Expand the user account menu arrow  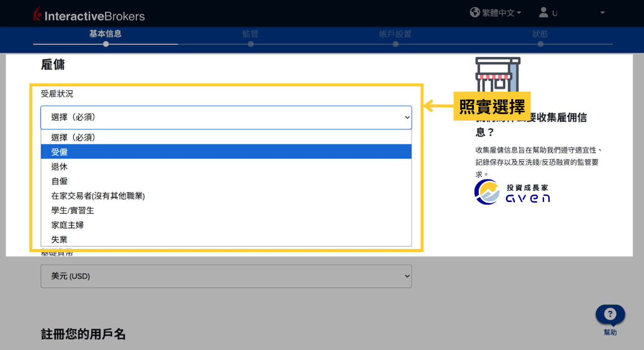(602, 13)
